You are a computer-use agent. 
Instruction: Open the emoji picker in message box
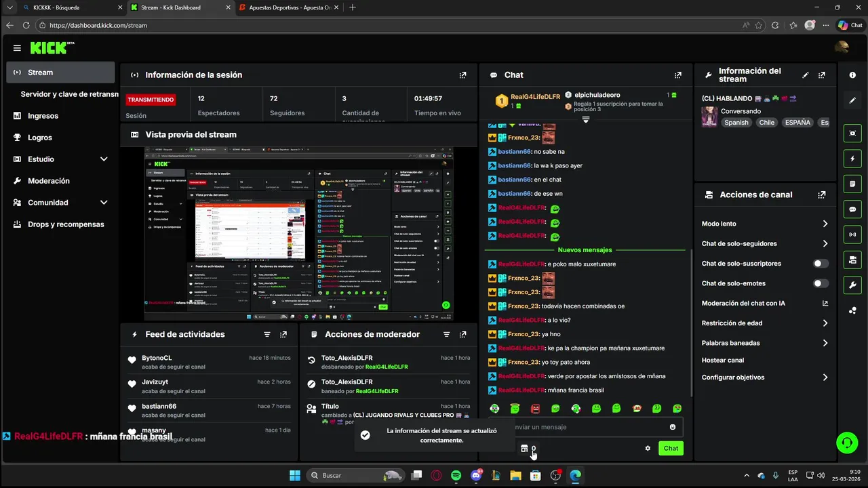pyautogui.click(x=673, y=427)
